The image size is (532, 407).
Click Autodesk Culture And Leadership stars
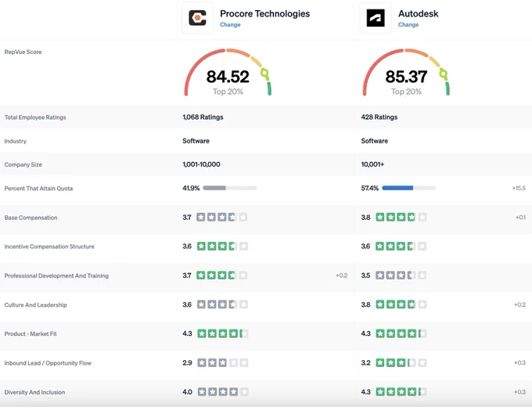coord(401,304)
